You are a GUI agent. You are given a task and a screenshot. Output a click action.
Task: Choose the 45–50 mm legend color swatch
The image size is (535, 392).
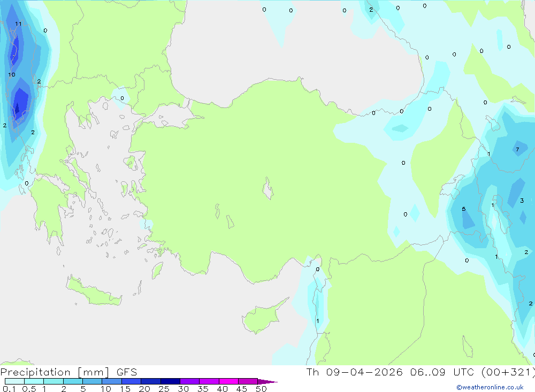(x=248, y=381)
